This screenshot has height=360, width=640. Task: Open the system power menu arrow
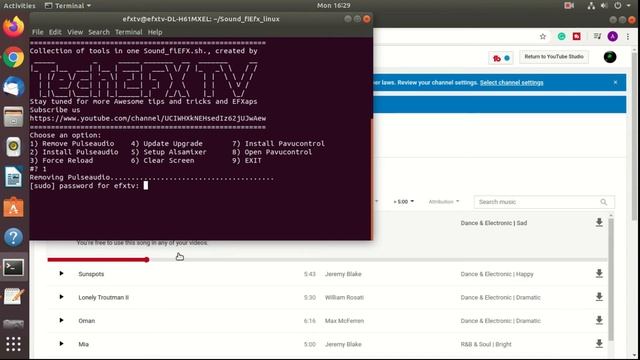(x=629, y=5)
